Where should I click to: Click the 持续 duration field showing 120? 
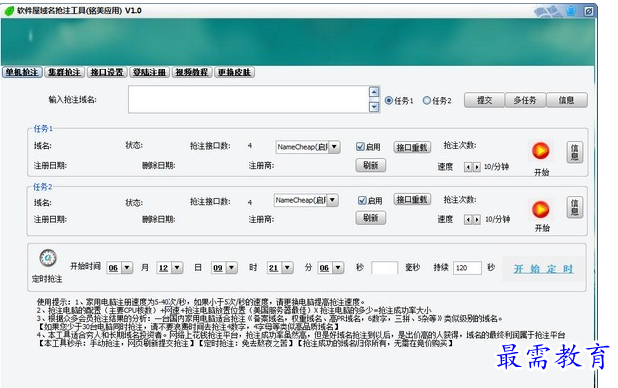click(467, 268)
